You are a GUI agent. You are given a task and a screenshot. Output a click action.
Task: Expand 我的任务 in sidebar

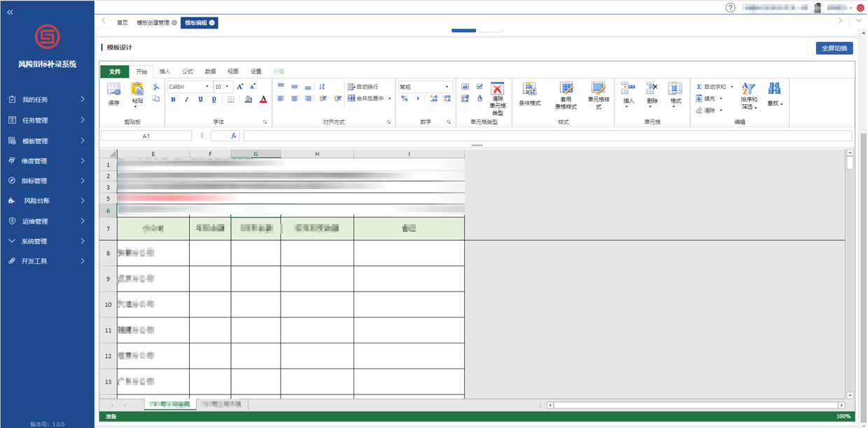tap(48, 99)
